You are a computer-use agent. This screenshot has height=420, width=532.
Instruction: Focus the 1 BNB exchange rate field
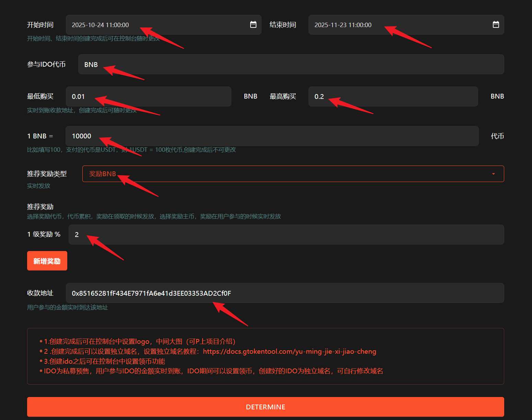click(272, 136)
